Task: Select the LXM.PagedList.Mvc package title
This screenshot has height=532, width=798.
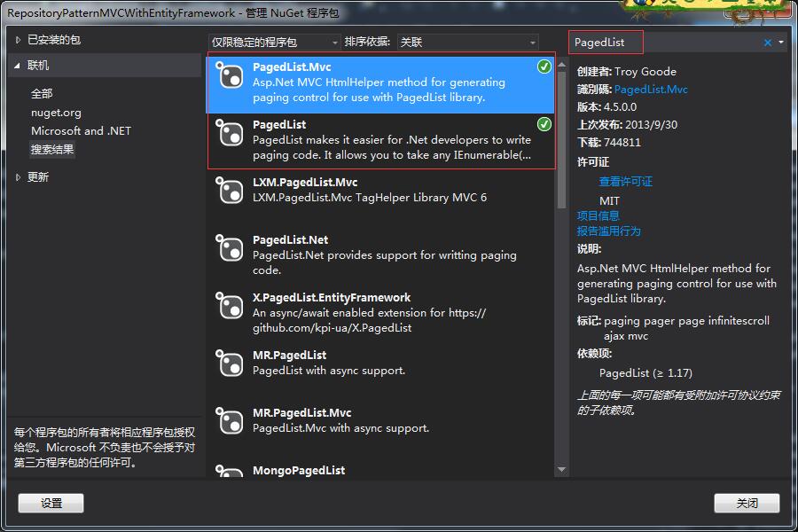Action: coord(305,183)
